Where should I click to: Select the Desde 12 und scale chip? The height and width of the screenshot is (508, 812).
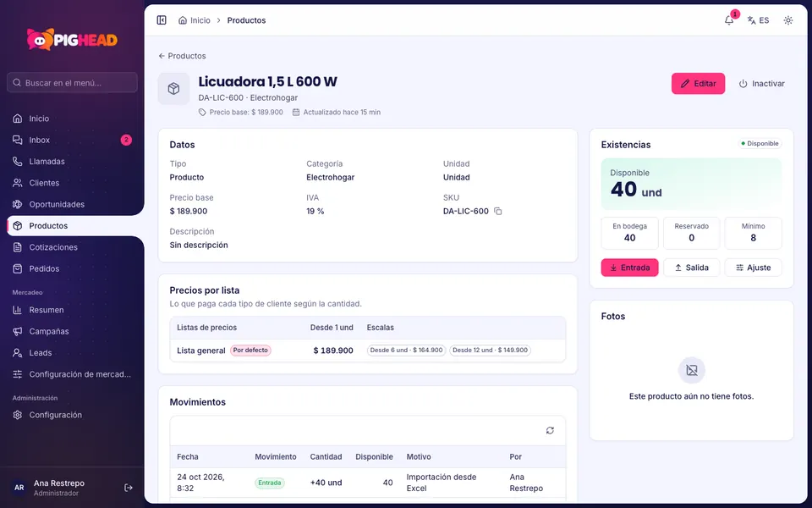pyautogui.click(x=490, y=351)
